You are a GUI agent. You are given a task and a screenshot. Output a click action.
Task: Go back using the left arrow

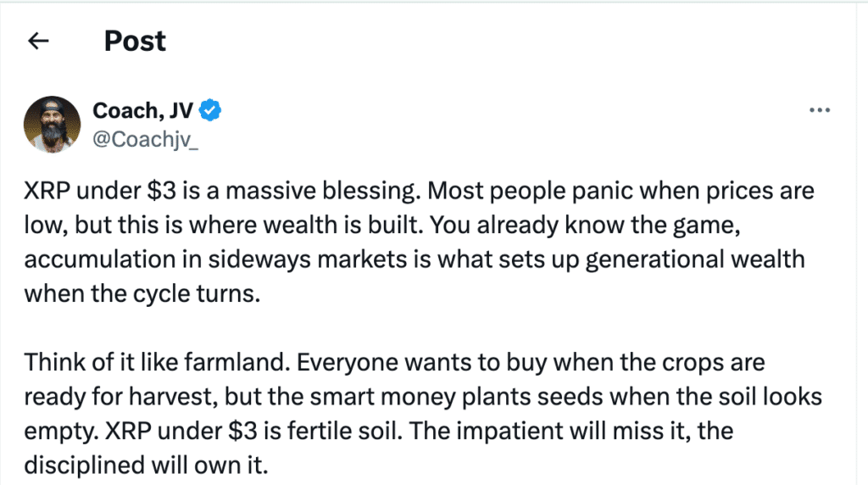click(x=37, y=41)
